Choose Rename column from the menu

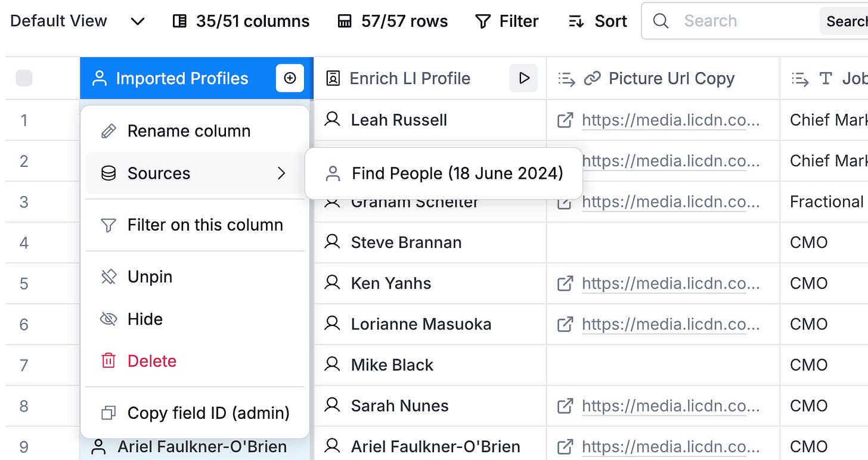pos(188,131)
